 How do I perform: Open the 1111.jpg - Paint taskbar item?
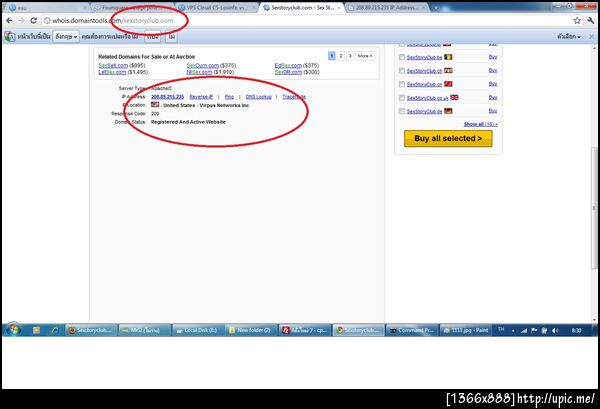pos(465,330)
